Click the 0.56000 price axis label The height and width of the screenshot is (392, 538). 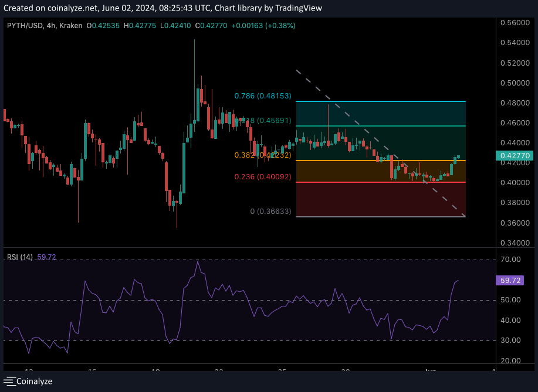coord(514,23)
